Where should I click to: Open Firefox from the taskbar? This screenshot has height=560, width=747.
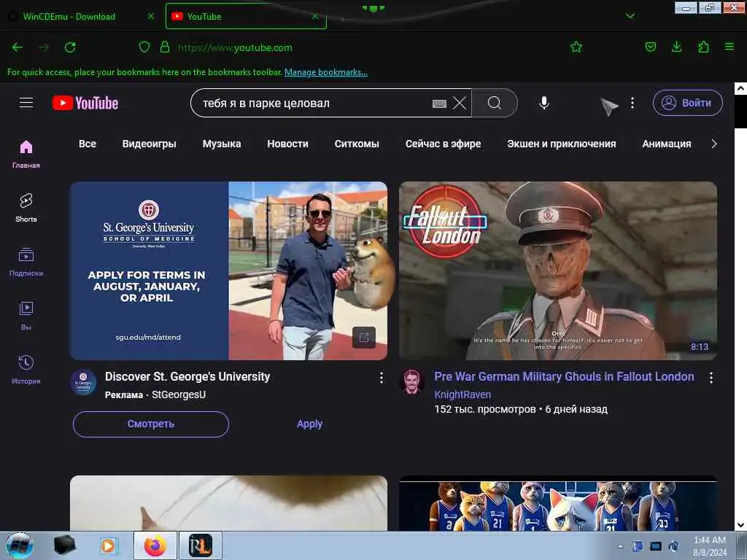pyautogui.click(x=155, y=545)
